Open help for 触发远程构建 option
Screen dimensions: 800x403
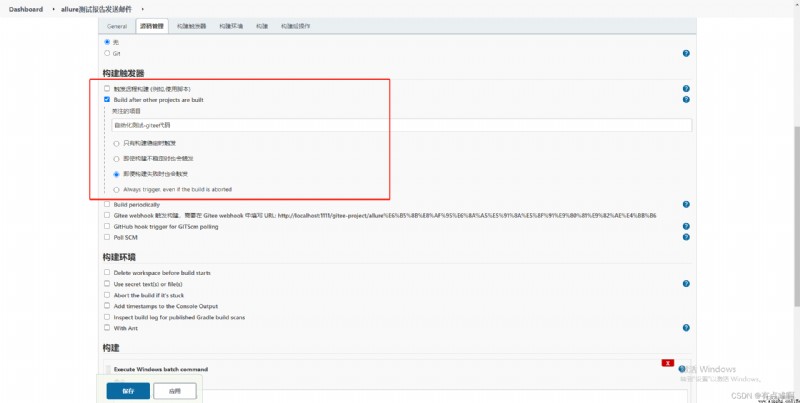tap(686, 88)
